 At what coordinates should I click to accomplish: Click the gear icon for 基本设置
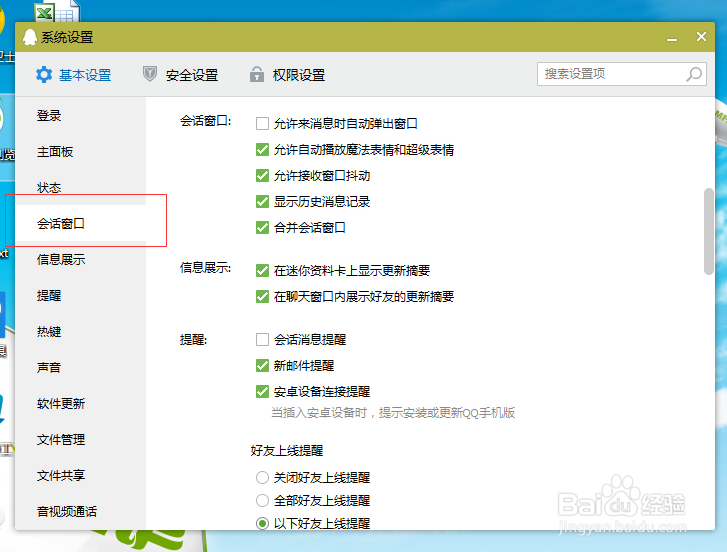click(x=44, y=75)
